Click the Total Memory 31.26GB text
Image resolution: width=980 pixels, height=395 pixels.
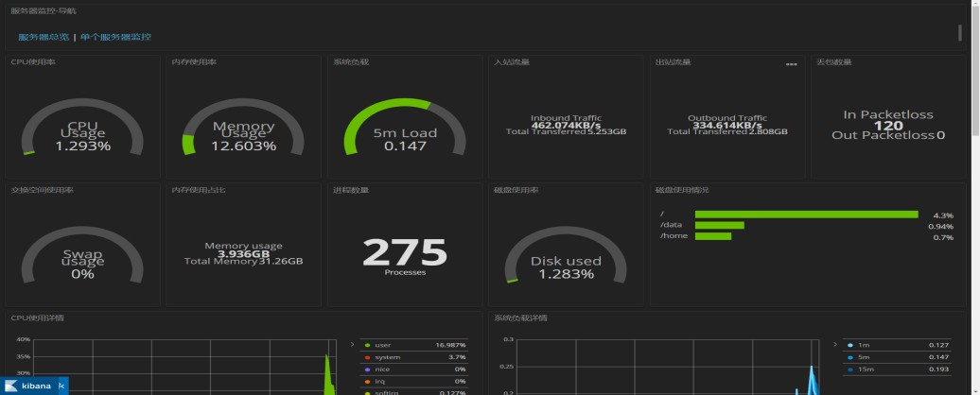pos(244,261)
